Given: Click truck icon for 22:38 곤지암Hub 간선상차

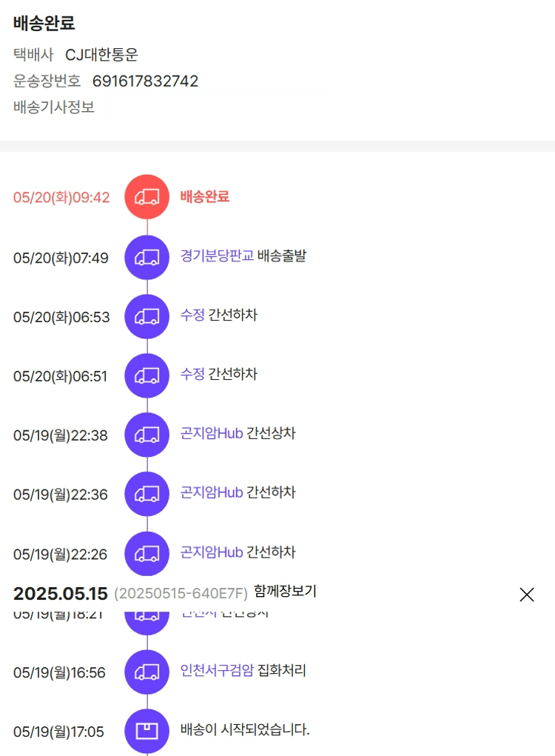Looking at the screenshot, I should [x=147, y=435].
